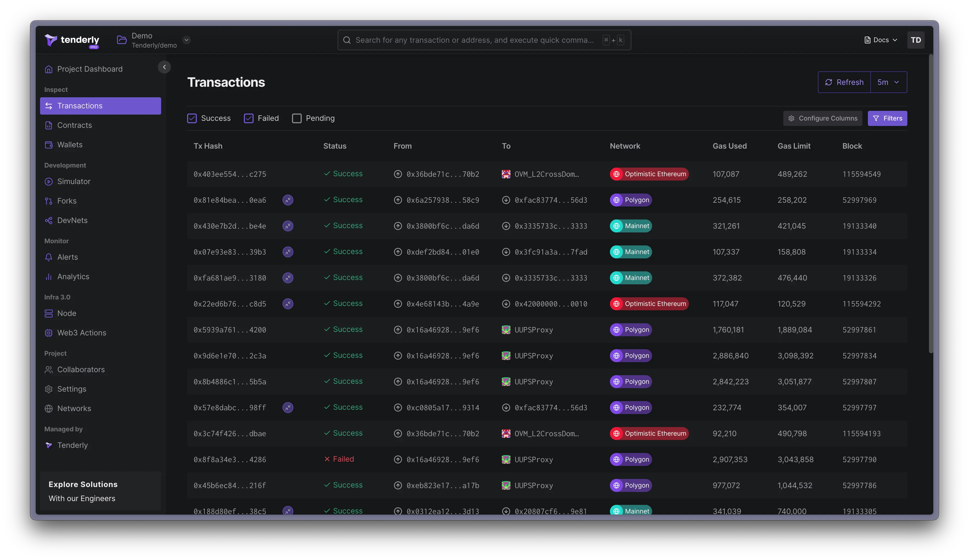Click the Alerts bell icon

[48, 257]
